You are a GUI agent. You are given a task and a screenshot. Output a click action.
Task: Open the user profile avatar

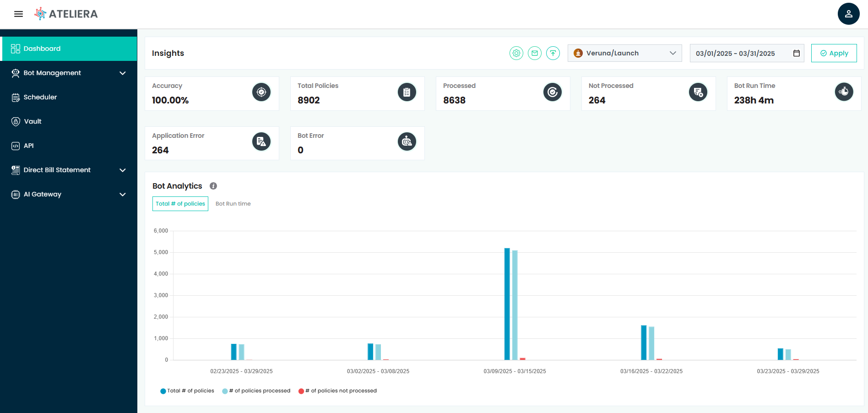pyautogui.click(x=848, y=14)
